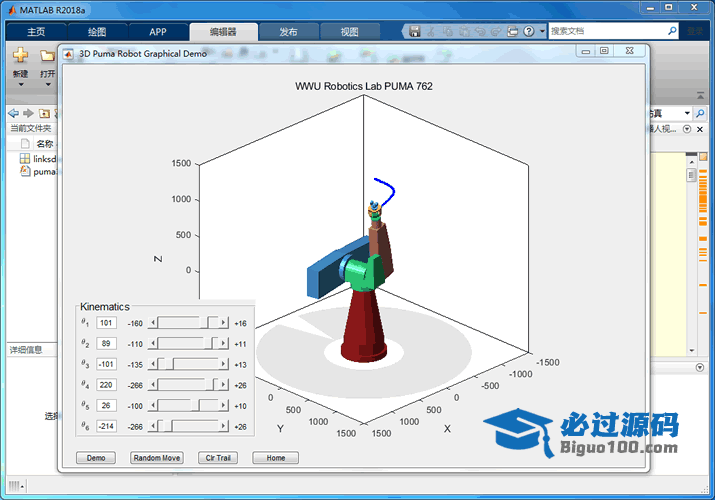Expand the quick access toolbar options arrow
This screenshot has height=500, width=715.
pos(542,31)
